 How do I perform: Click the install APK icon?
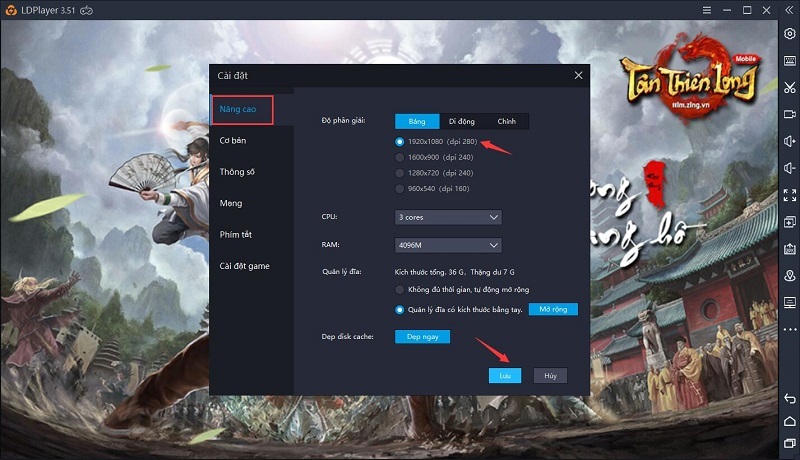(789, 249)
